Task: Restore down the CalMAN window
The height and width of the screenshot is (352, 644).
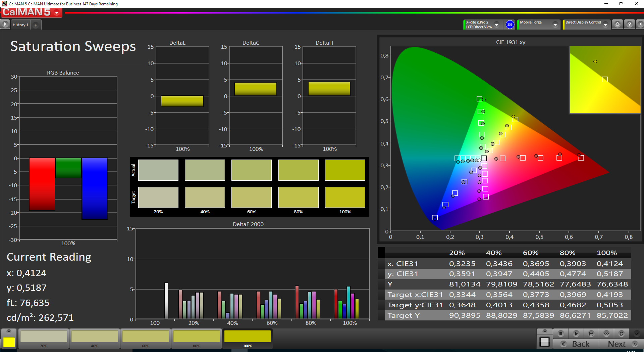Action: (621, 4)
